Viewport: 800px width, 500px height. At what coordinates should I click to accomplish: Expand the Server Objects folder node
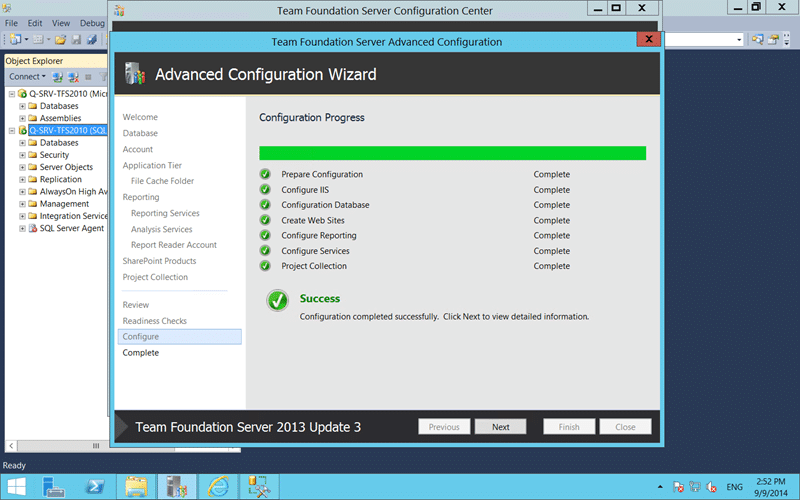click(x=22, y=167)
